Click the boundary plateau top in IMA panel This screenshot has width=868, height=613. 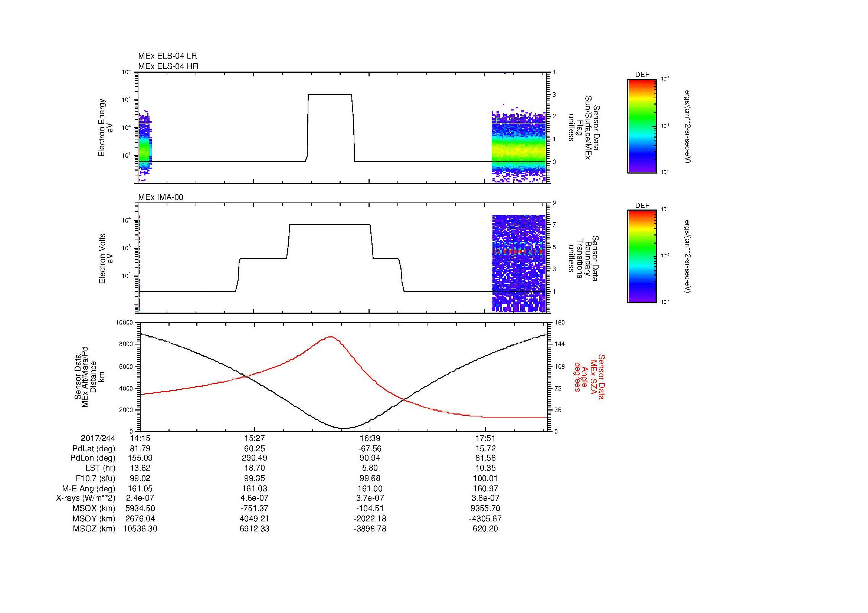(x=330, y=225)
